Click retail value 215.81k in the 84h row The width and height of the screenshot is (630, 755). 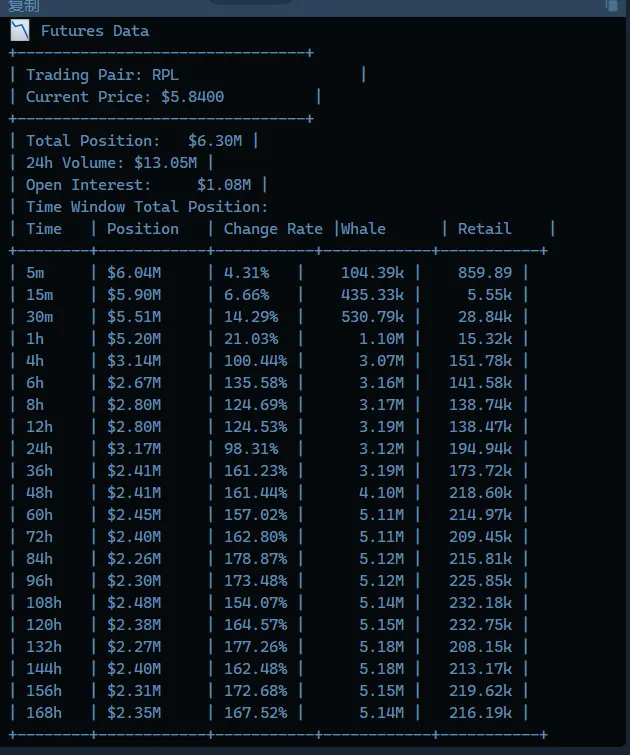(480, 559)
